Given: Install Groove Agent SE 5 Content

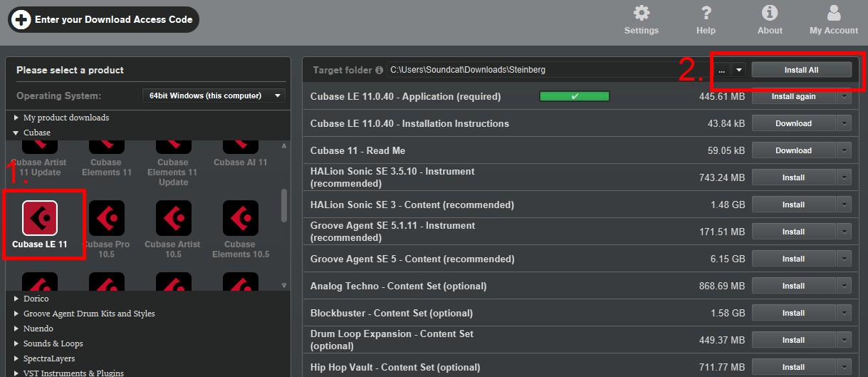Looking at the screenshot, I should [x=793, y=259].
